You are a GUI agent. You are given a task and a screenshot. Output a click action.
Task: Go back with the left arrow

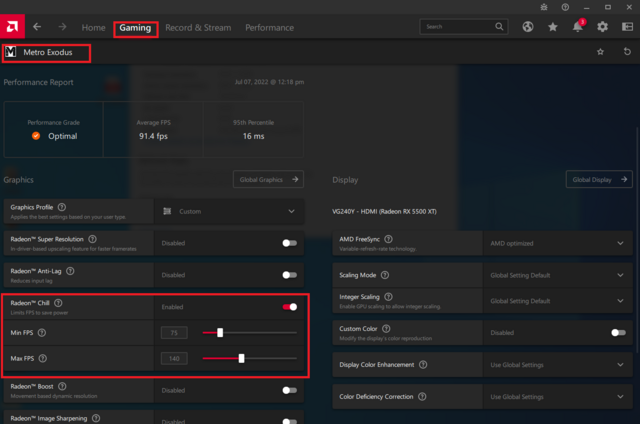[37, 27]
